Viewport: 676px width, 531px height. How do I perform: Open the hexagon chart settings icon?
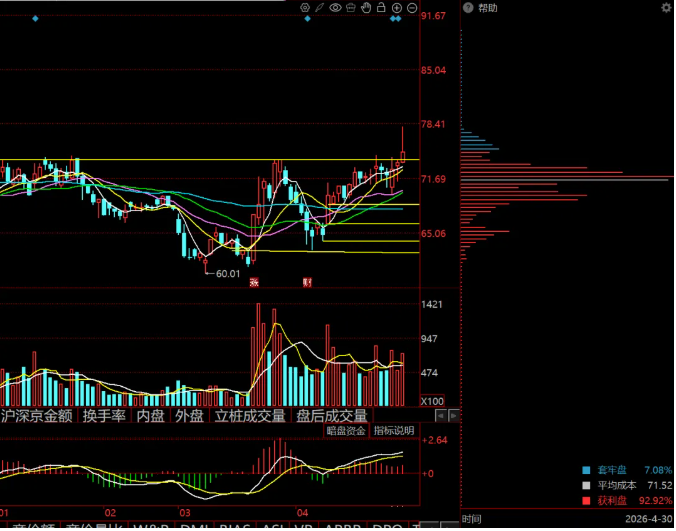(305, 8)
